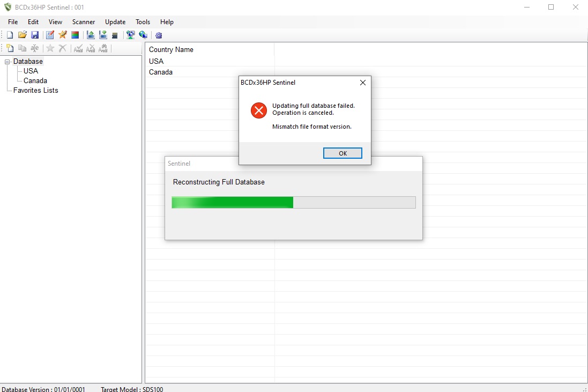Viewport: 588px width, 392px height.
Task: Close the main BCDx36HP Sentinel window
Action: click(x=576, y=7)
